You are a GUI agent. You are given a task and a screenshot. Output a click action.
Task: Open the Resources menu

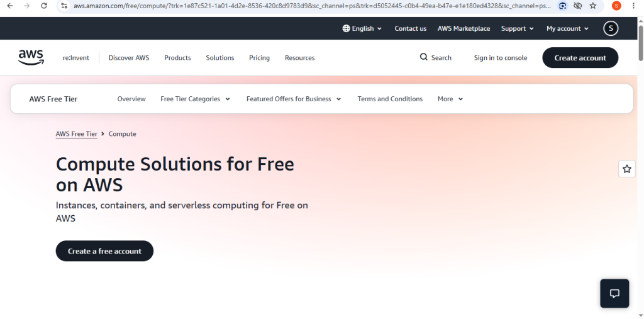[300, 58]
